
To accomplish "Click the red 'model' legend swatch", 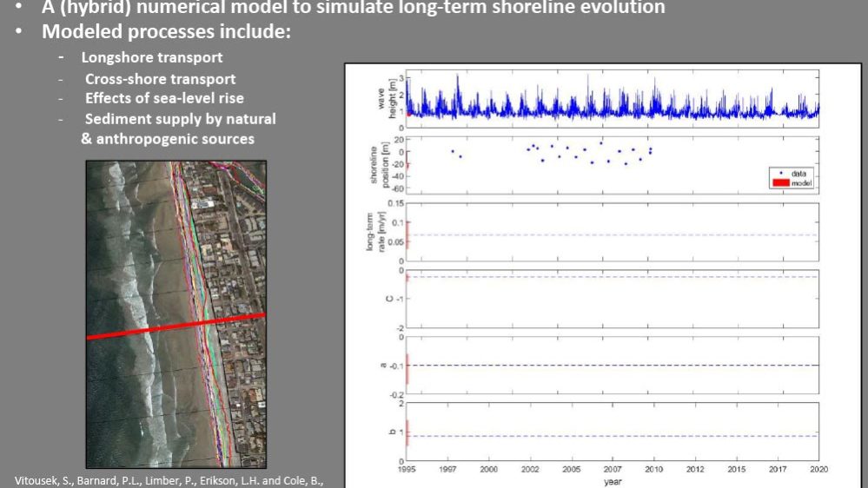I will (x=780, y=183).
